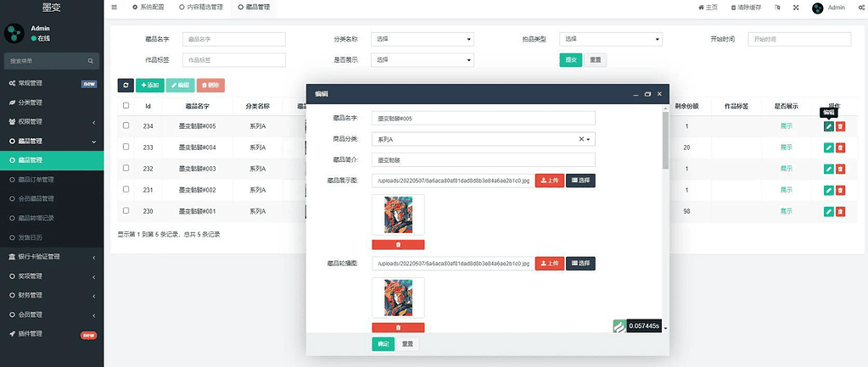
Task: Click the red delete icon for row 234
Action: pos(840,126)
